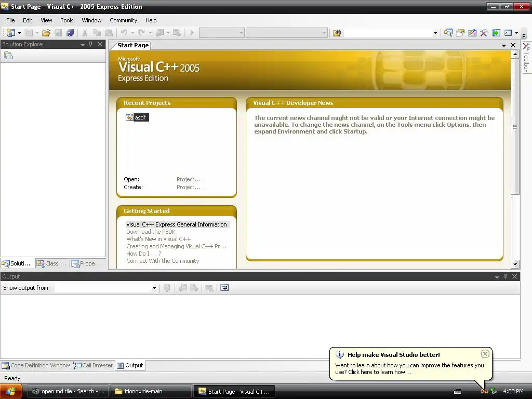Open the Help menu

(x=151, y=20)
